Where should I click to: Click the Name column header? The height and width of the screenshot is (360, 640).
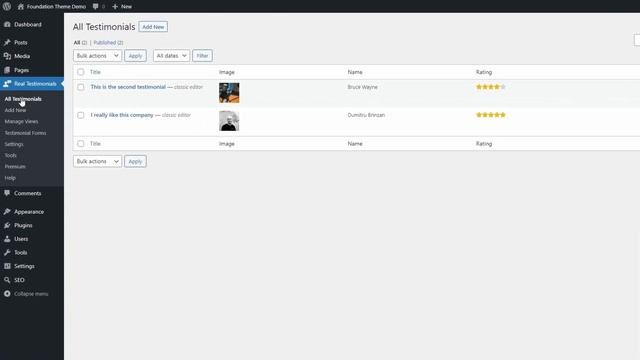pyautogui.click(x=355, y=72)
